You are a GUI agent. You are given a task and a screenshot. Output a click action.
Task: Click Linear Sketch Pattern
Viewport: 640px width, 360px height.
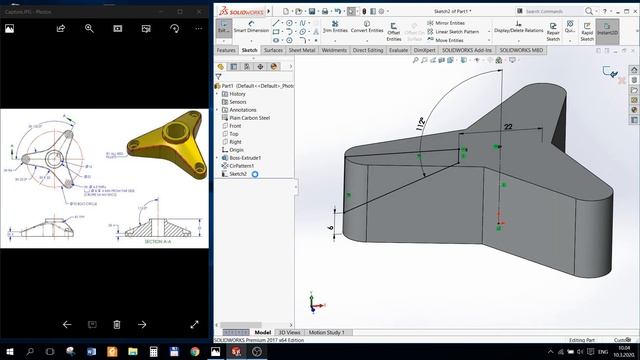click(453, 31)
